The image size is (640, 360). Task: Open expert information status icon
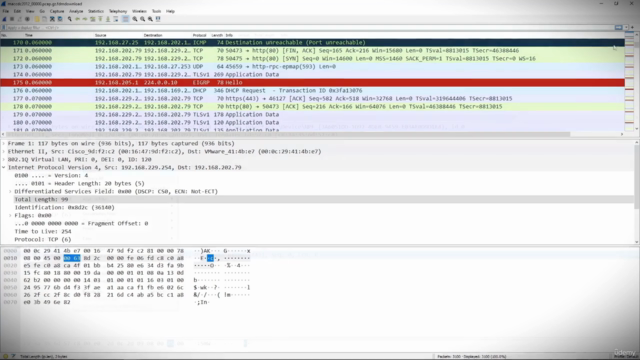(5, 356)
